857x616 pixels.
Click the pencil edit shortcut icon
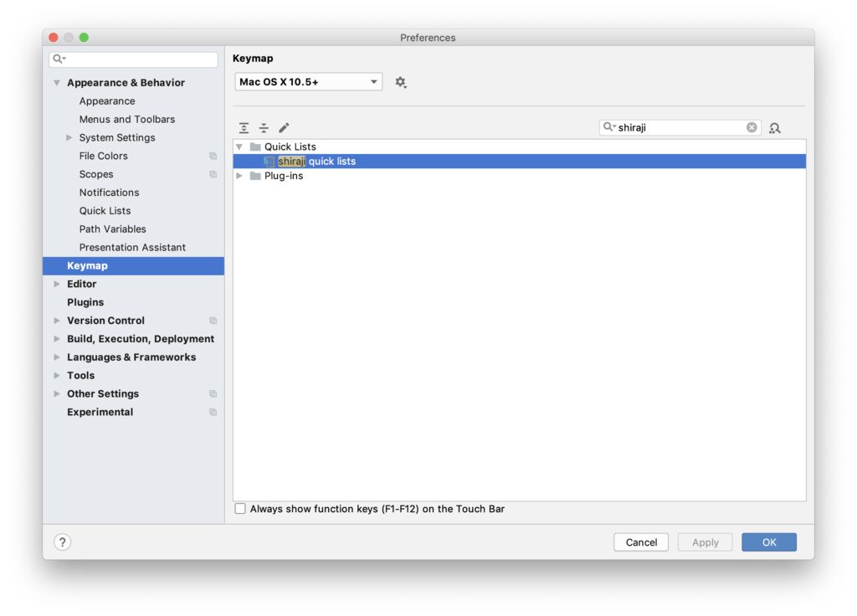(284, 128)
